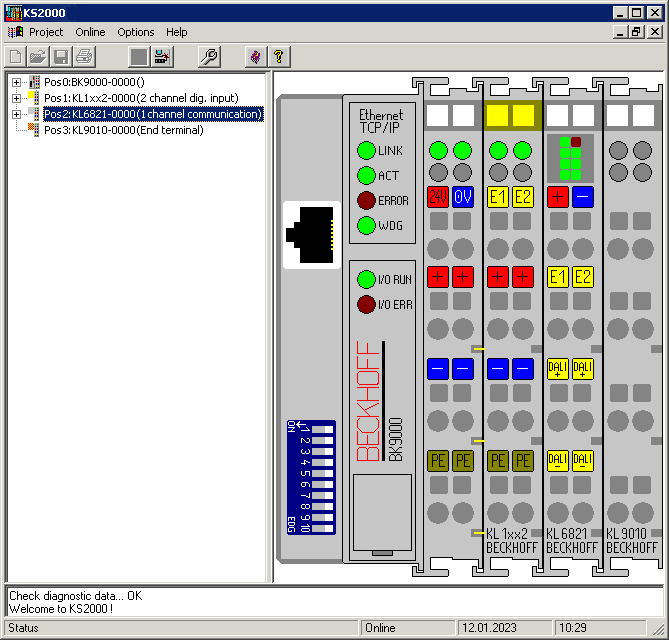The image size is (669, 640).
Task: Expand the Pos1 KL1xx2-0000 tree node
Action: 16,98
